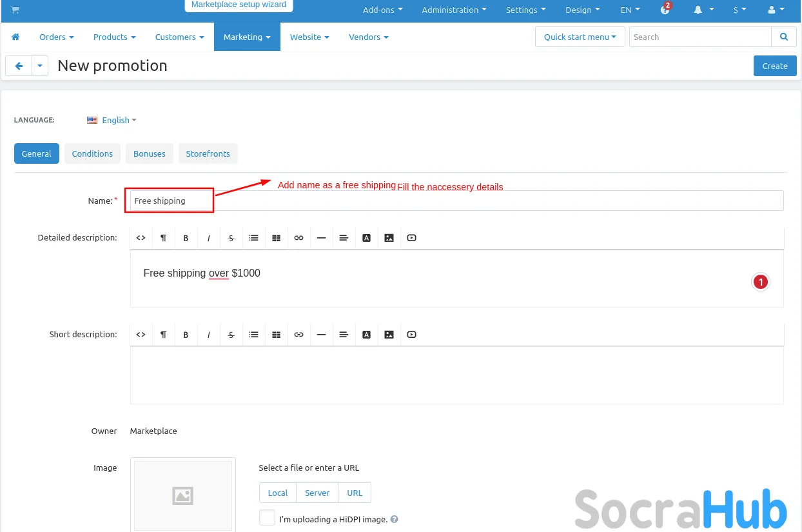Screen dimensions: 802x532
Task: Insert link in Detailed description editor
Action: pos(298,238)
